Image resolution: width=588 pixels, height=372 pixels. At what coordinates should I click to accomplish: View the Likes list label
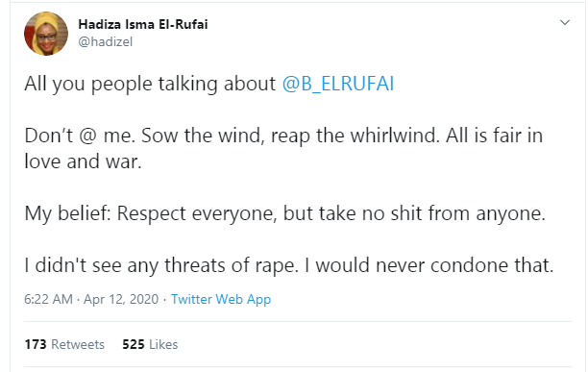coord(163,344)
